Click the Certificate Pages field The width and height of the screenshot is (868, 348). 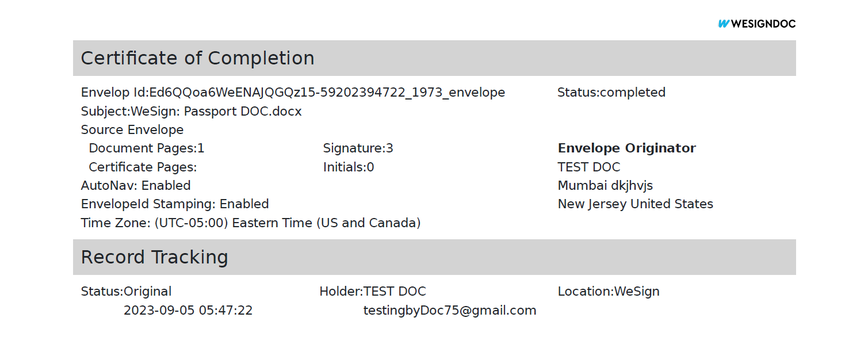click(143, 167)
